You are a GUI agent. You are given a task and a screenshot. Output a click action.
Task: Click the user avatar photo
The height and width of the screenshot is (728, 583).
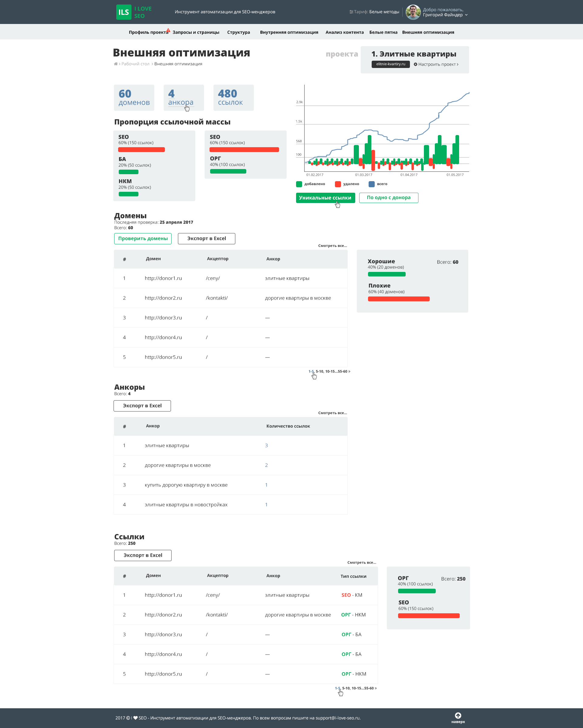click(x=413, y=12)
